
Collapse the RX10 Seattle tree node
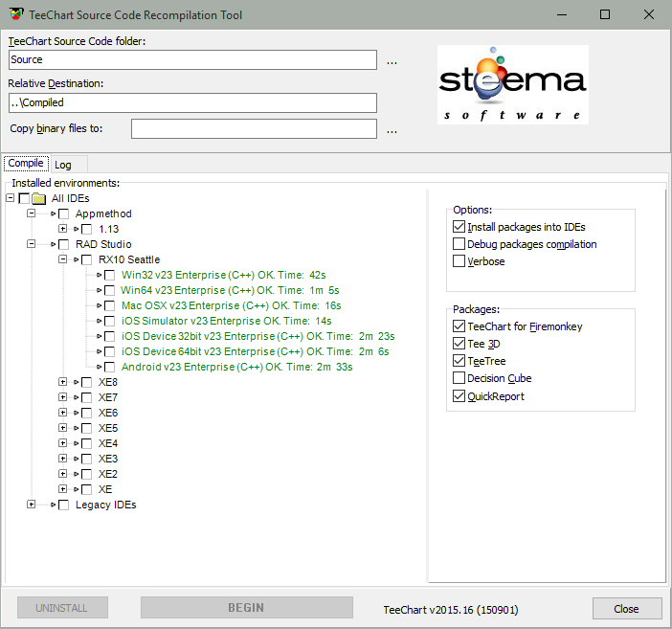pyautogui.click(x=62, y=259)
